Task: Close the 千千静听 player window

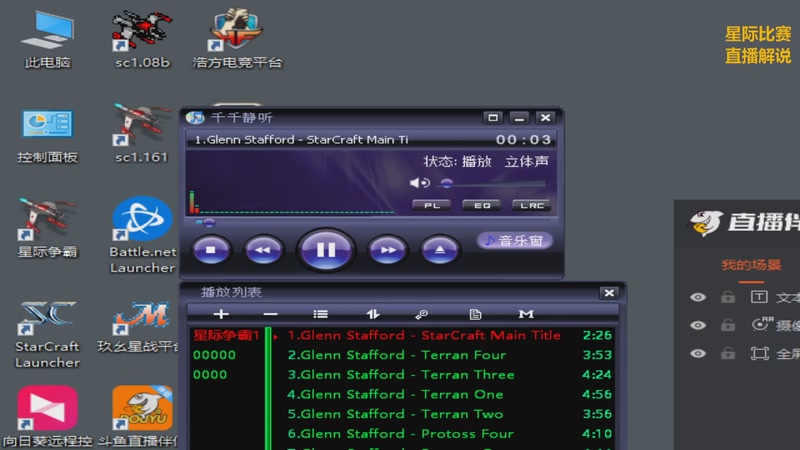Action: tap(545, 118)
